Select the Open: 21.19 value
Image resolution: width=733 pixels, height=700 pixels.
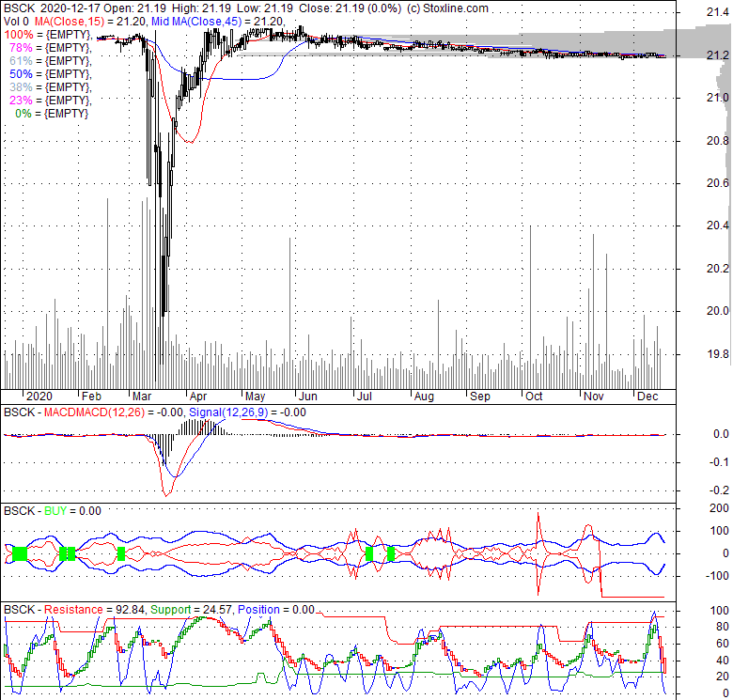[135, 8]
